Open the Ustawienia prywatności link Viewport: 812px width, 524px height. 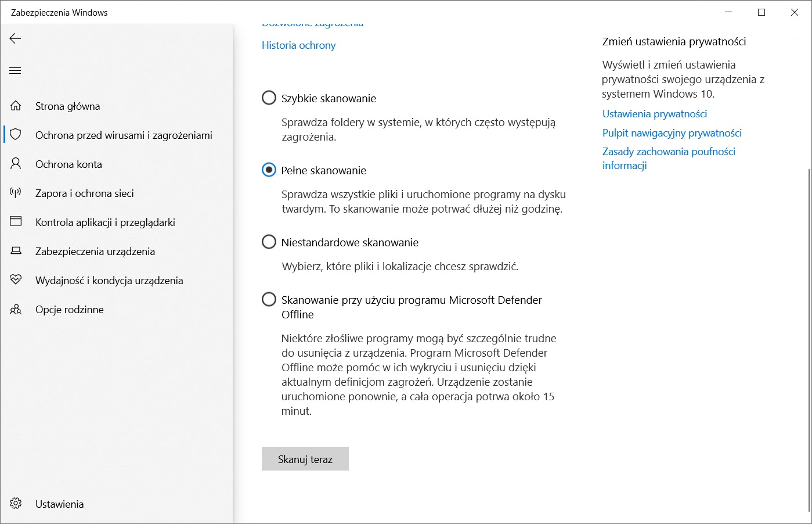[654, 114]
